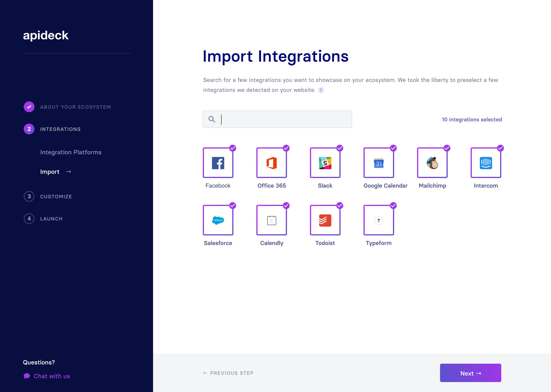The width and height of the screenshot is (551, 392).
Task: Deselect Facebook using its checkmark badge
Action: 233,148
